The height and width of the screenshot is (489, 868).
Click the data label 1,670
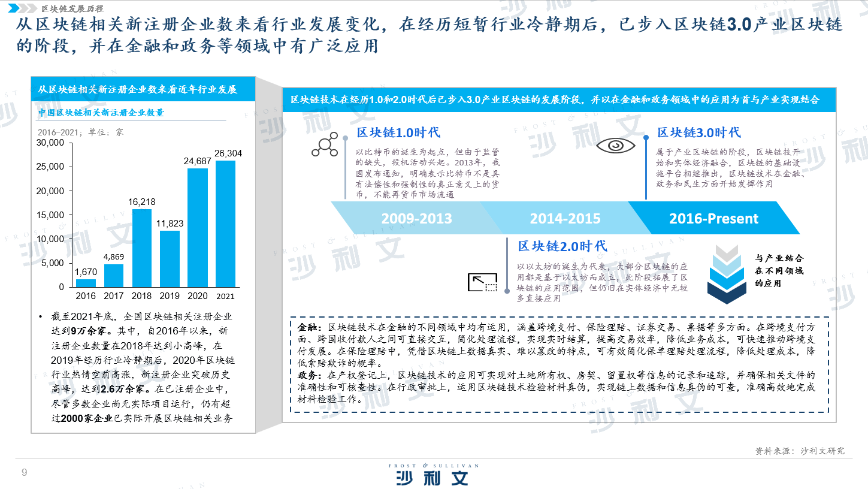pos(86,273)
